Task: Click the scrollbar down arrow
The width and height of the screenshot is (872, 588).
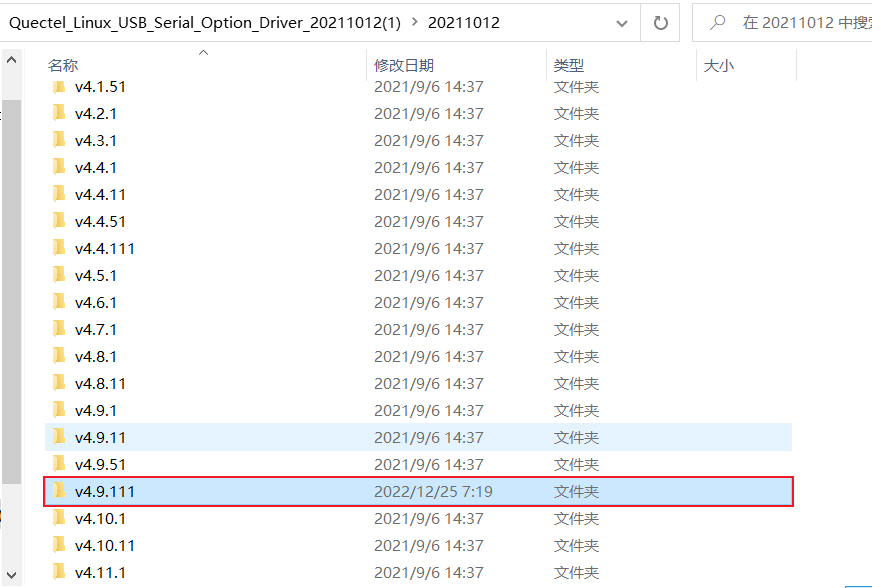Action: point(12,575)
